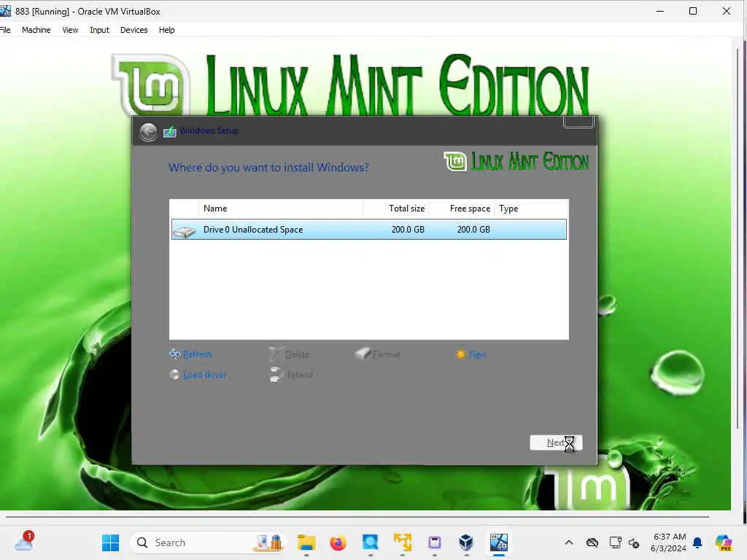Image resolution: width=747 pixels, height=560 pixels.
Task: Open the weather widget with notification badge
Action: point(24,542)
